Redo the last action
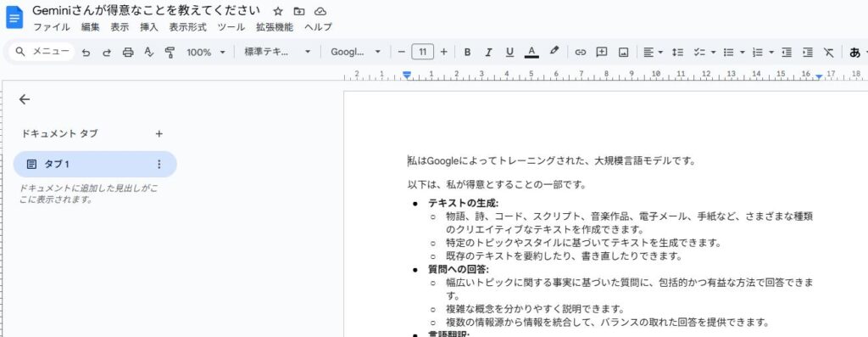This screenshot has width=868, height=337. click(107, 52)
